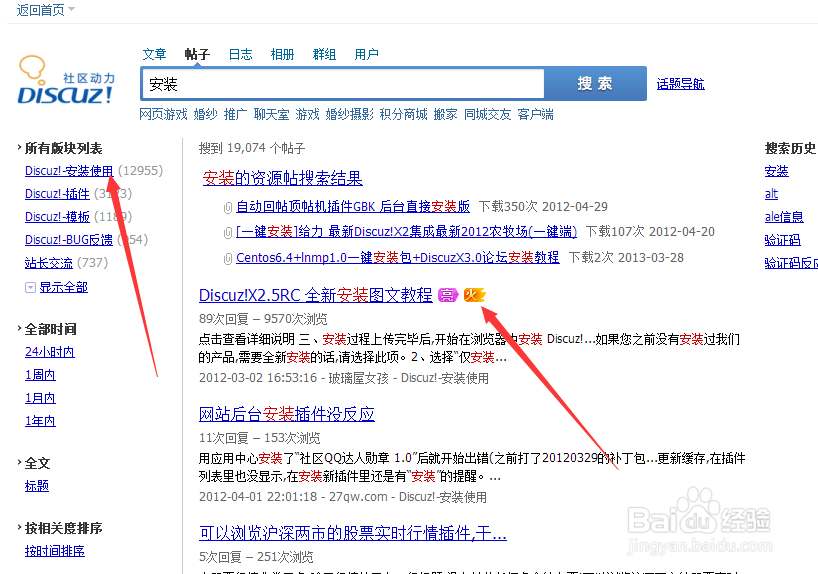Filter by Discuz!-插件 forum

[57, 194]
